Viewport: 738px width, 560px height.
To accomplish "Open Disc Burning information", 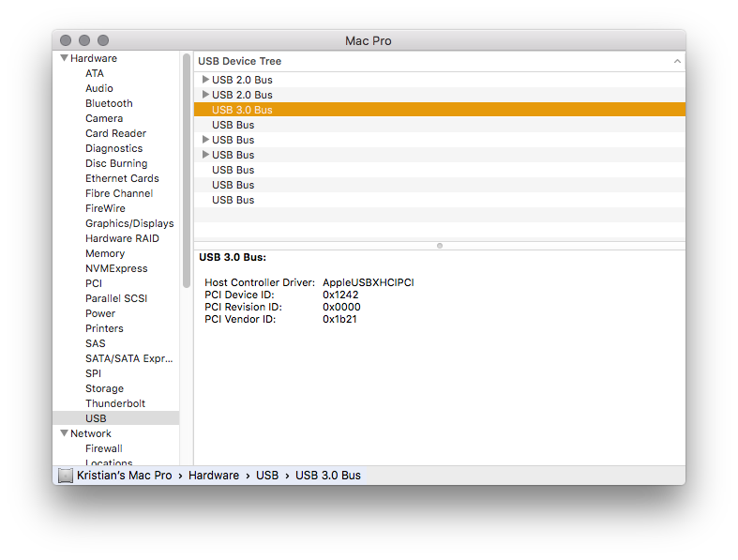I will click(x=116, y=163).
